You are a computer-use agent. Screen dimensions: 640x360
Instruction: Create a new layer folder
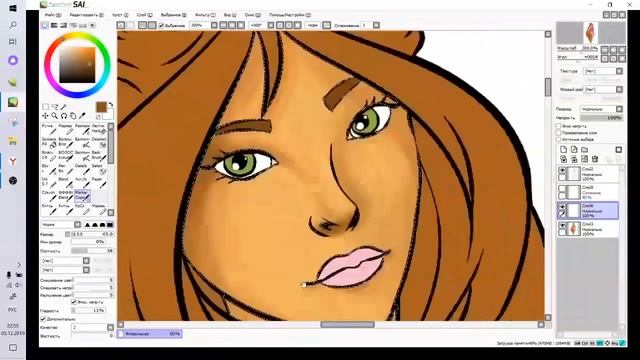pos(584,150)
